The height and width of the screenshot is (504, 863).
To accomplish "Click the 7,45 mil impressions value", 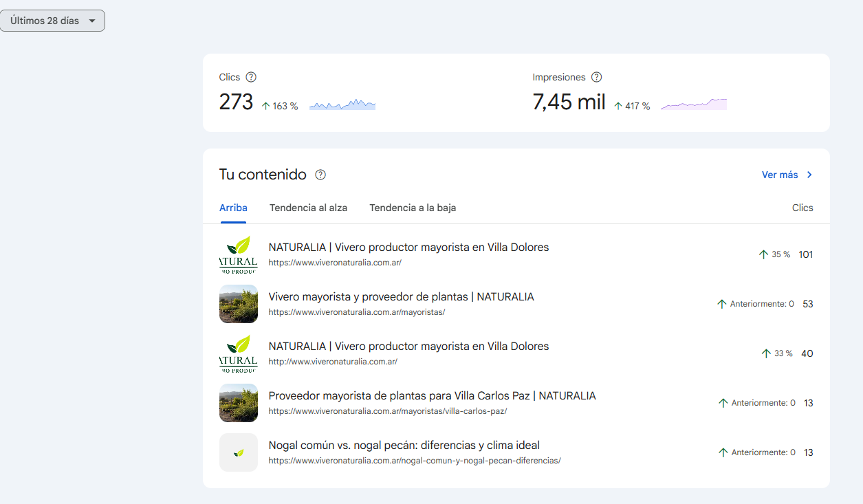I will click(x=569, y=102).
